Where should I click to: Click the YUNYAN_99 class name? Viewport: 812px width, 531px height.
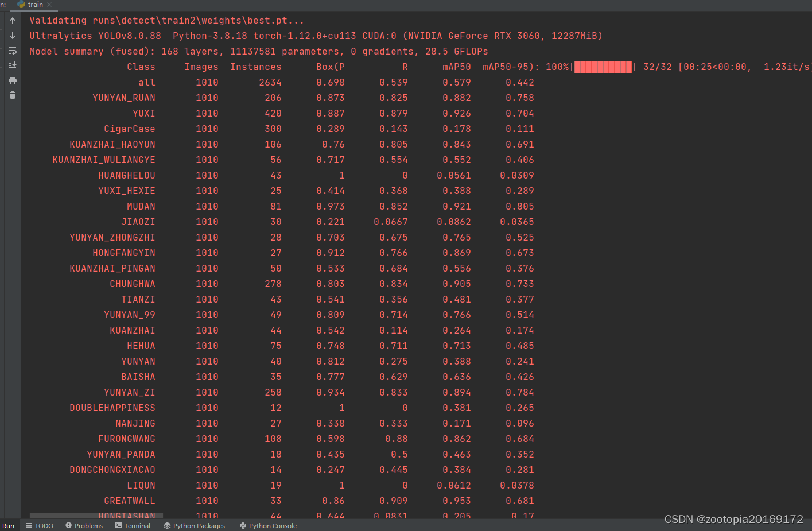coord(130,315)
